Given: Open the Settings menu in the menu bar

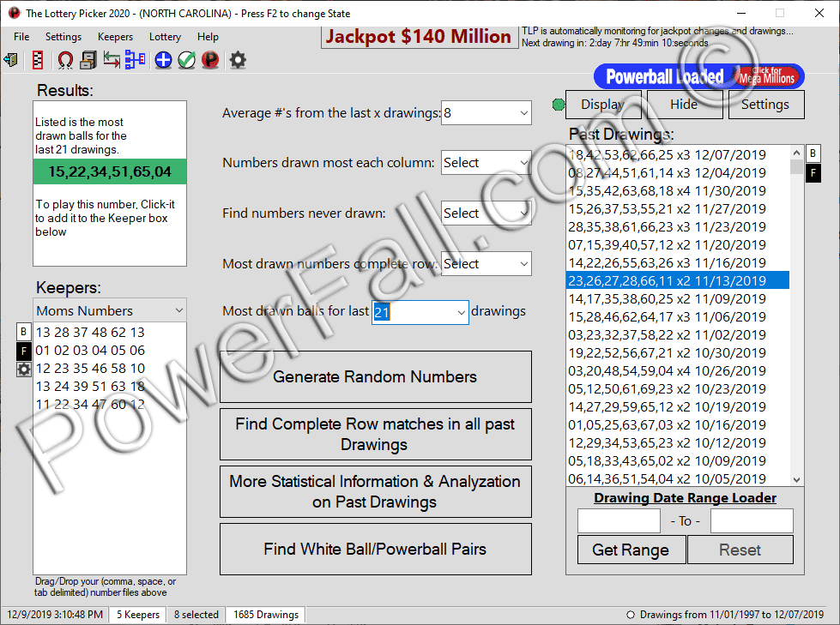Looking at the screenshot, I should click(x=63, y=36).
